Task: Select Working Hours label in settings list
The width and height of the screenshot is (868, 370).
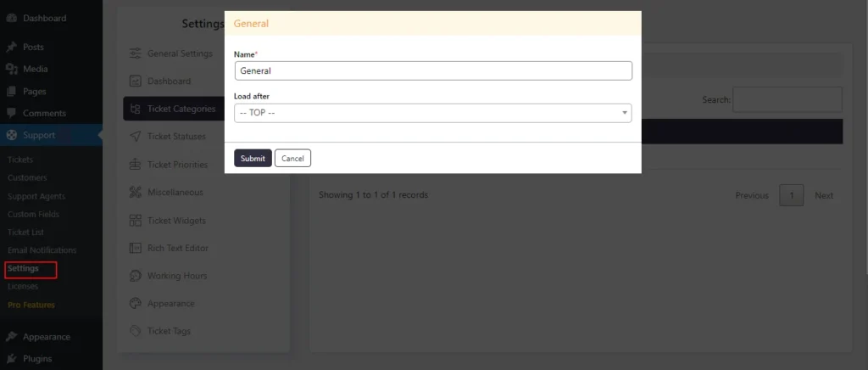Action: click(177, 276)
